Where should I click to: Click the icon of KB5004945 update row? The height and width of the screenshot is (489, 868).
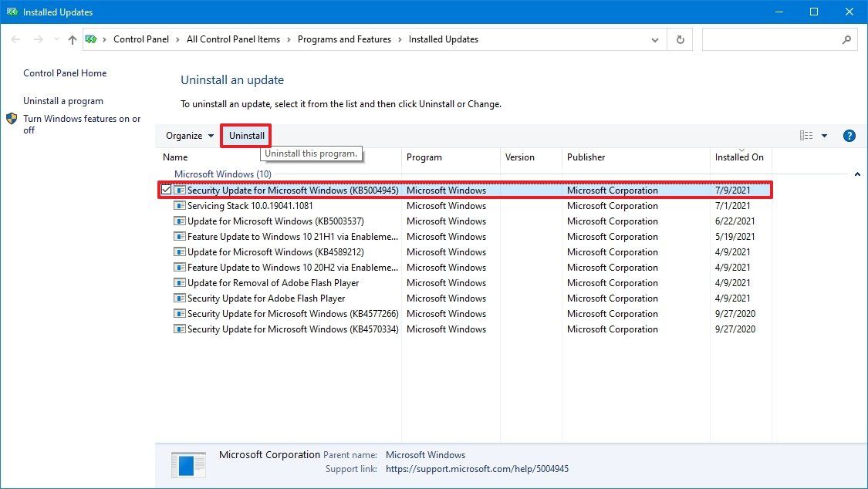[179, 190]
